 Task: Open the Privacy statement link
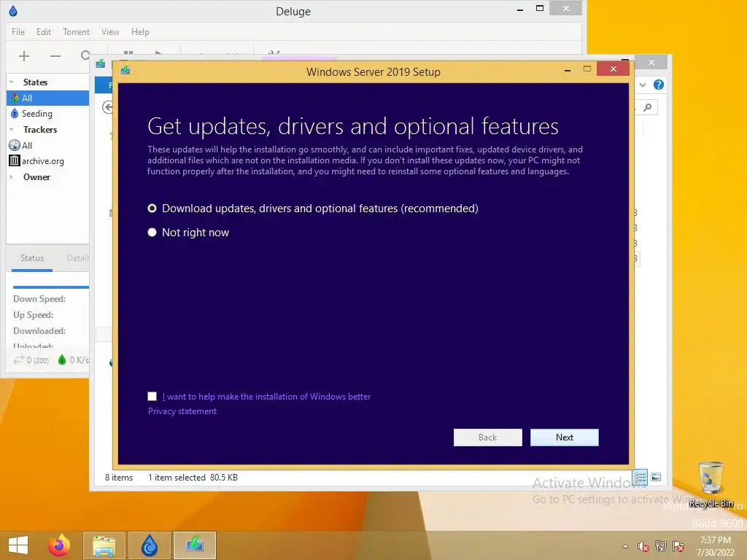[182, 411]
